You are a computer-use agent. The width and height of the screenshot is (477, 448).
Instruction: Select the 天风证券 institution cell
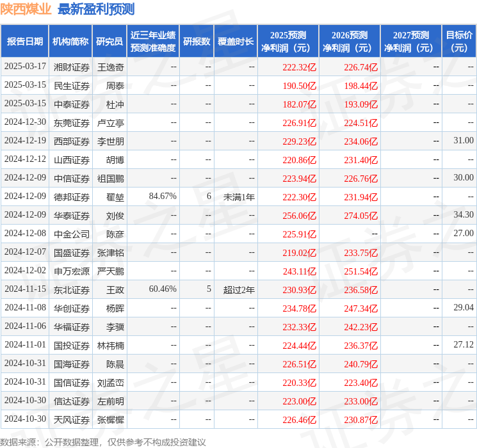pyautogui.click(x=72, y=420)
